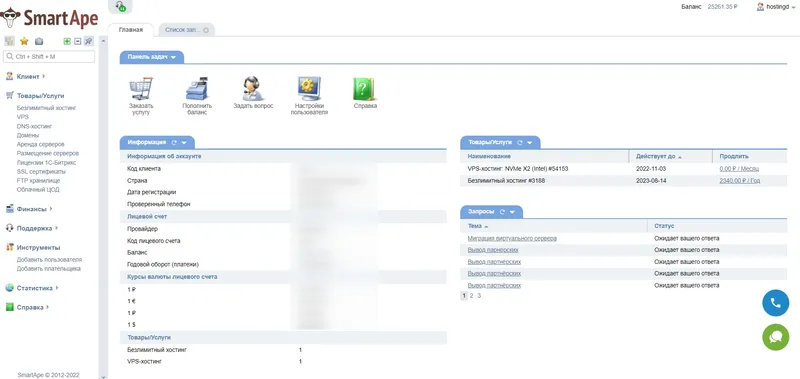
Task: Switch to the Главная tab
Action: [x=131, y=30]
